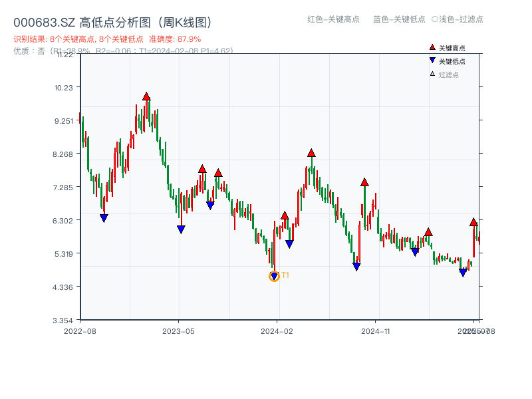Click the blue 关键低点 legend triangle icon
Image resolution: width=532 pixels, height=399 pixels.
point(432,61)
